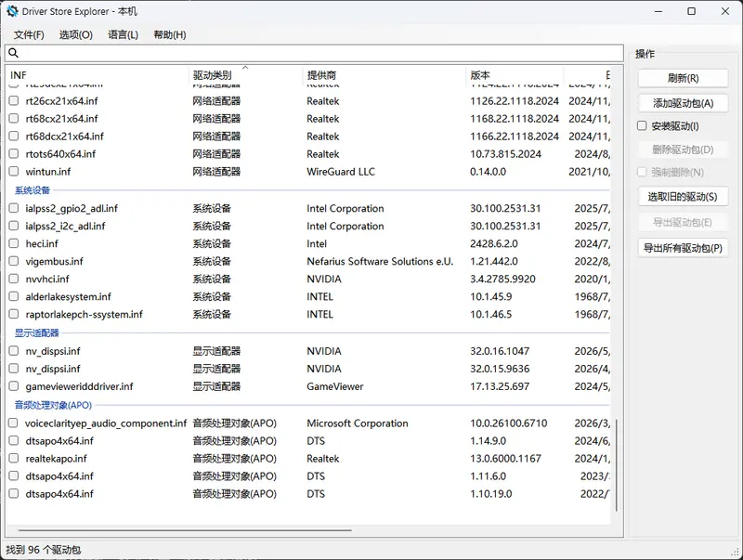Viewport: 743px width, 560px height.
Task: Check the rt68dcx21x64.inf checkbox
Action: point(14,136)
